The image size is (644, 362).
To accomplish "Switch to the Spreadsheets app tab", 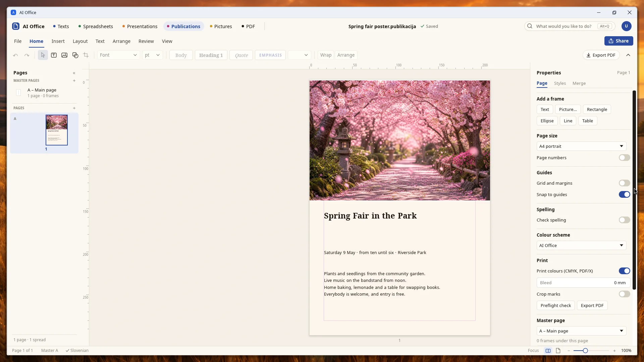I will [x=96, y=26].
